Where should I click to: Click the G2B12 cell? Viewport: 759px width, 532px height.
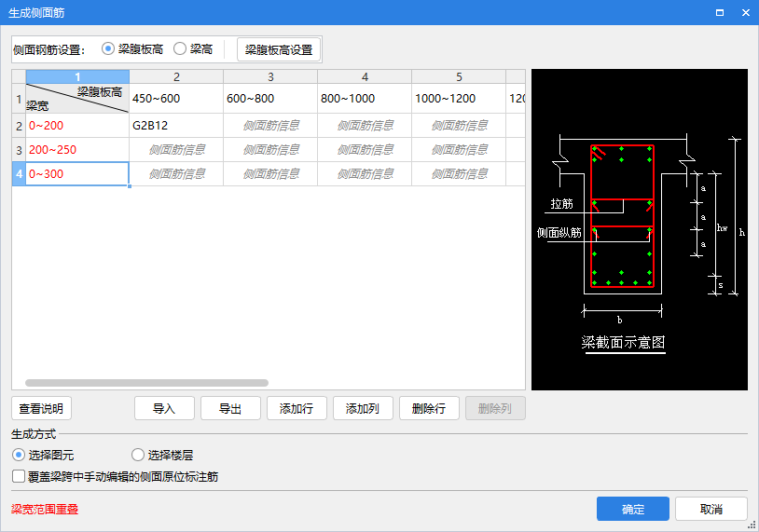[176, 126]
